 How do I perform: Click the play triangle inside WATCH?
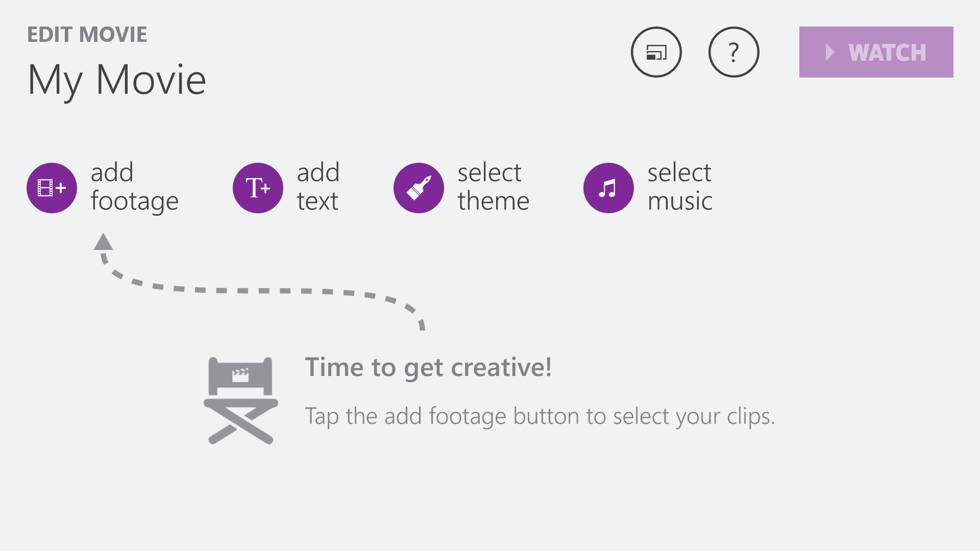pyautogui.click(x=830, y=52)
